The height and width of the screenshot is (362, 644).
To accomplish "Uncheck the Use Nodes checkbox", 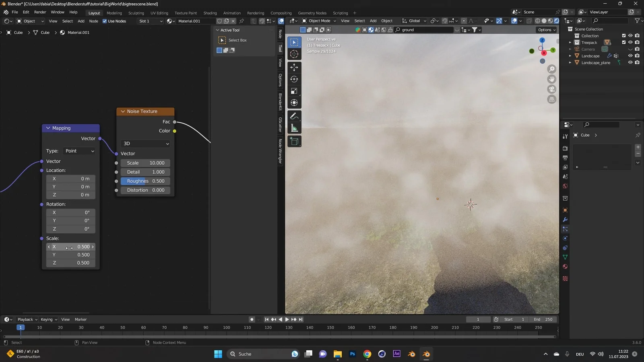I will 104,21.
